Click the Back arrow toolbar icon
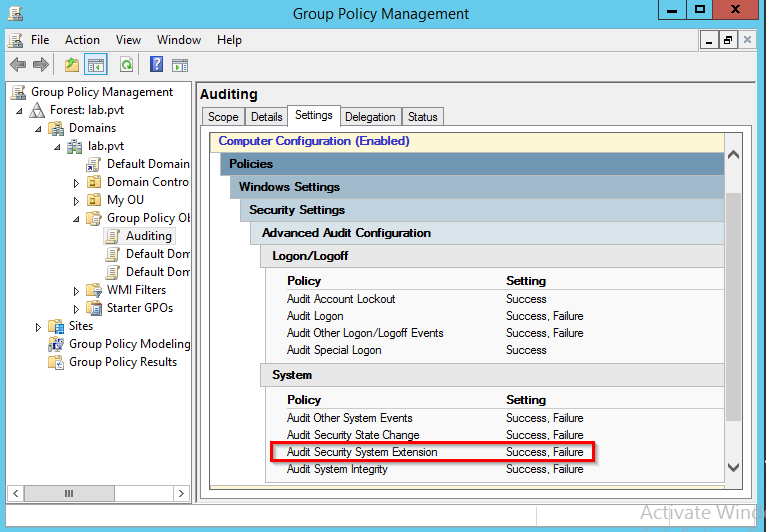The width and height of the screenshot is (766, 532). pyautogui.click(x=18, y=65)
